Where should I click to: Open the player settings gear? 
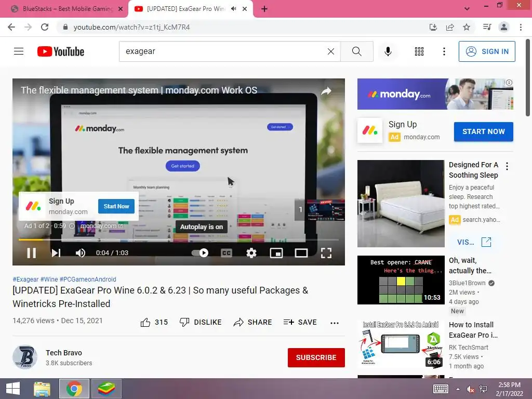251,253
